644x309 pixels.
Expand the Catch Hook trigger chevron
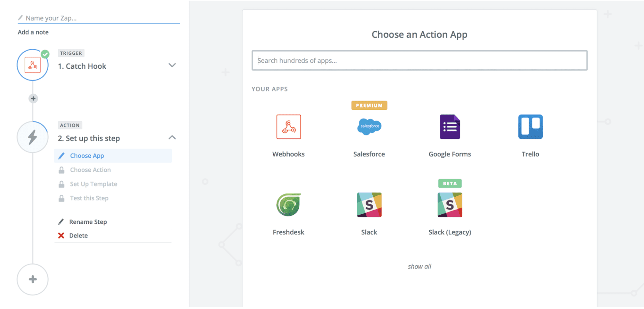pos(172,65)
